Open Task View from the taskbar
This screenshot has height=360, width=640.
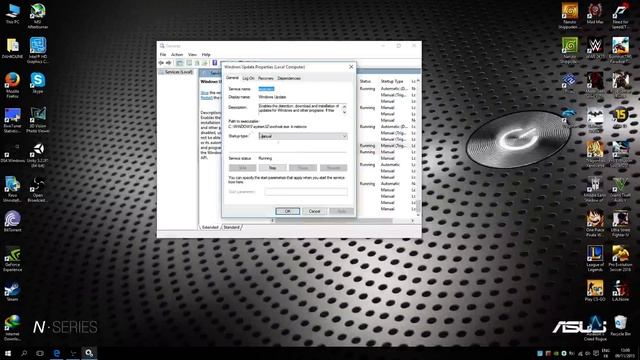pos(40,353)
